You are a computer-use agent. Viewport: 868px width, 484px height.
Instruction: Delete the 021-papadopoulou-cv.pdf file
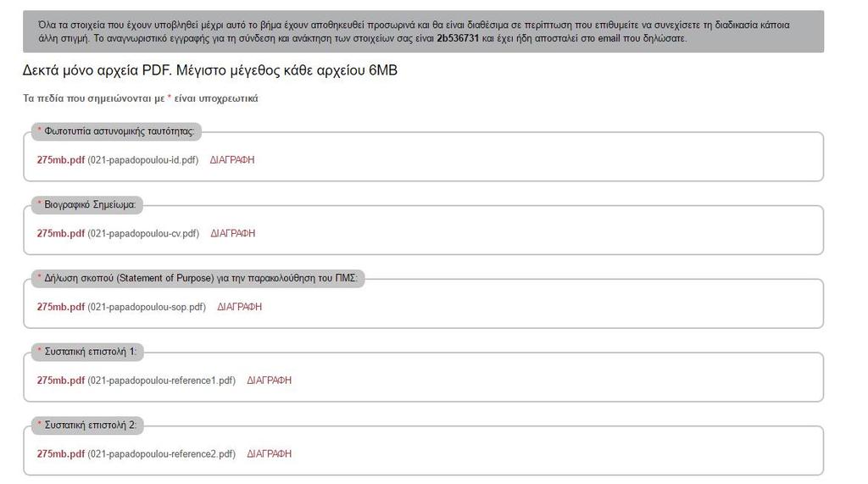pos(232,233)
